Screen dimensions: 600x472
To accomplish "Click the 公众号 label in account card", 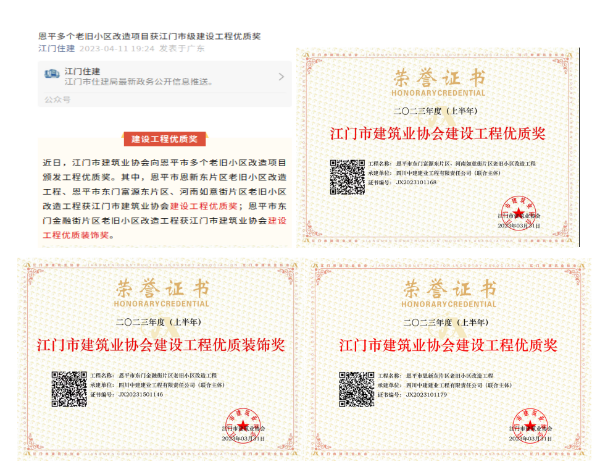I will coord(57,100).
